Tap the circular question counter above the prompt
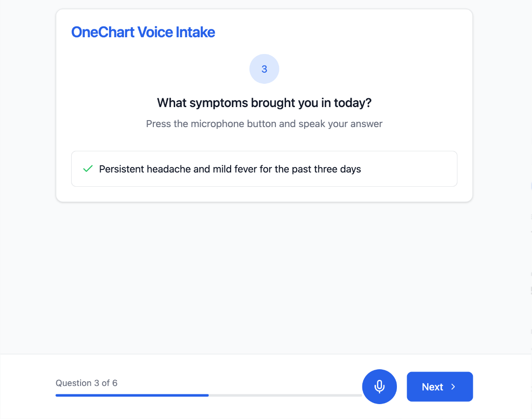Image resolution: width=532 pixels, height=419 pixels. (264, 68)
